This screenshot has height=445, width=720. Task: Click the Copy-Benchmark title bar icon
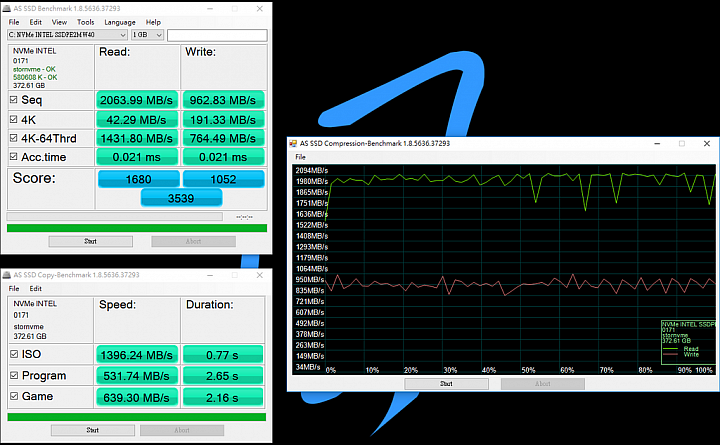pos(7,275)
